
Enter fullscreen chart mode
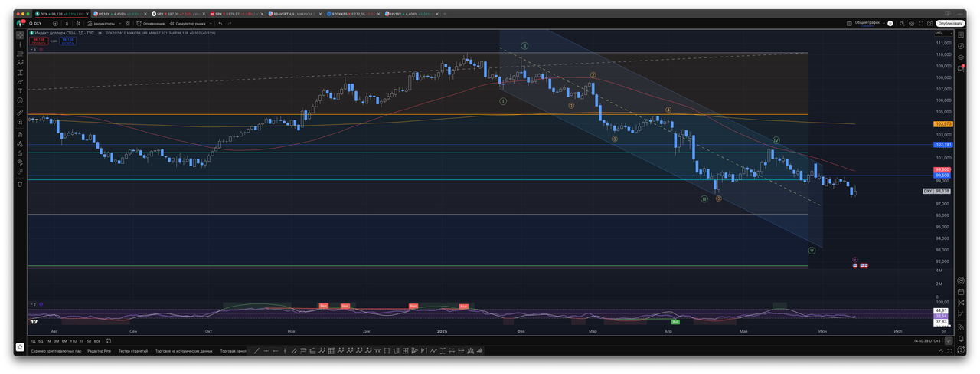(x=920, y=24)
